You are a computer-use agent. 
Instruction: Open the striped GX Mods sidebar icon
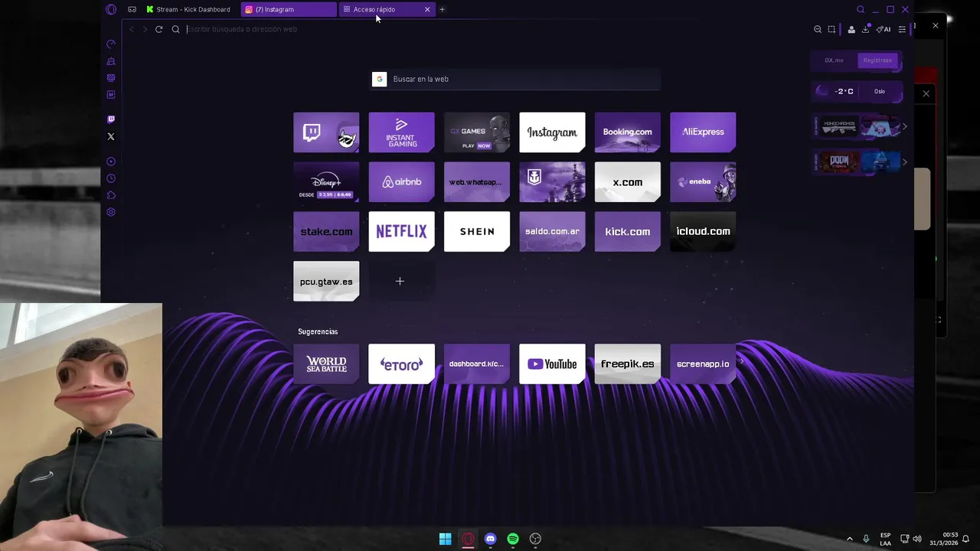coord(111,78)
